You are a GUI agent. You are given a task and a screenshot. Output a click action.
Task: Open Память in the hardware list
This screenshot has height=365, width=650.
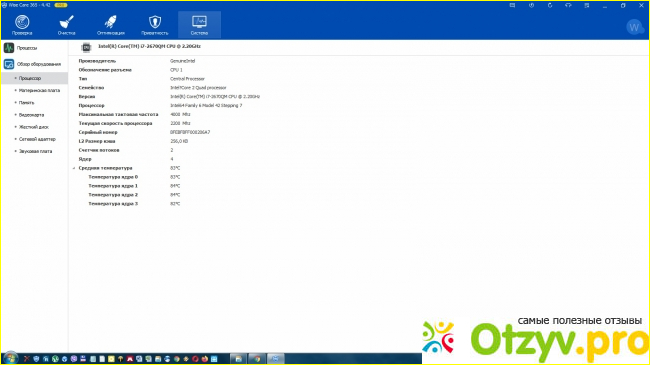[x=26, y=102]
